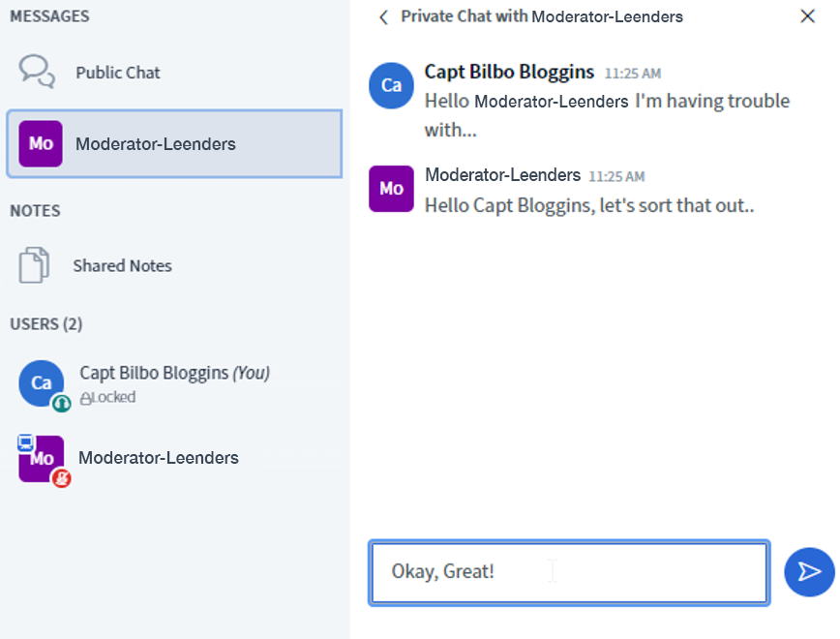Screen dimensions: 840x639
Task: Click the presenter screen badge on the moderator avatar
Action: (x=26, y=443)
